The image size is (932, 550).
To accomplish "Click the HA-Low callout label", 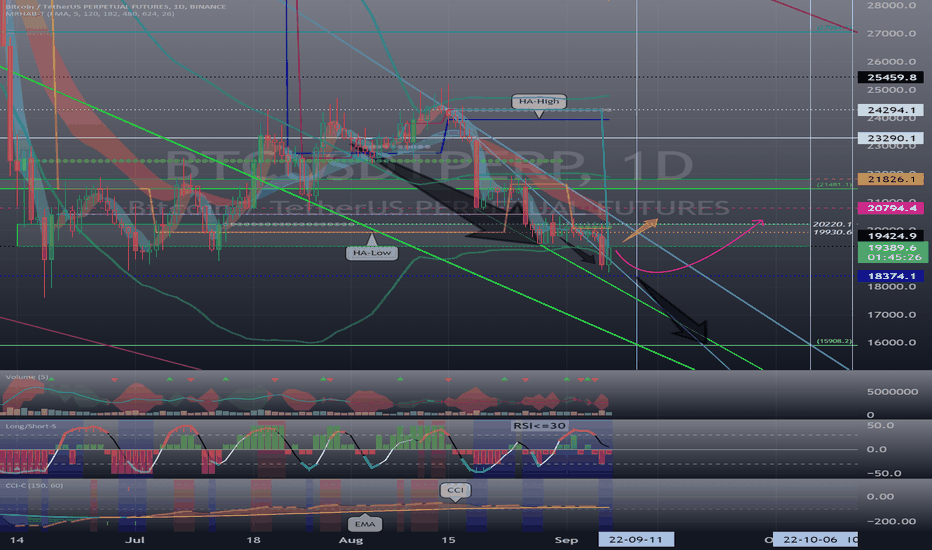I will tap(372, 253).
